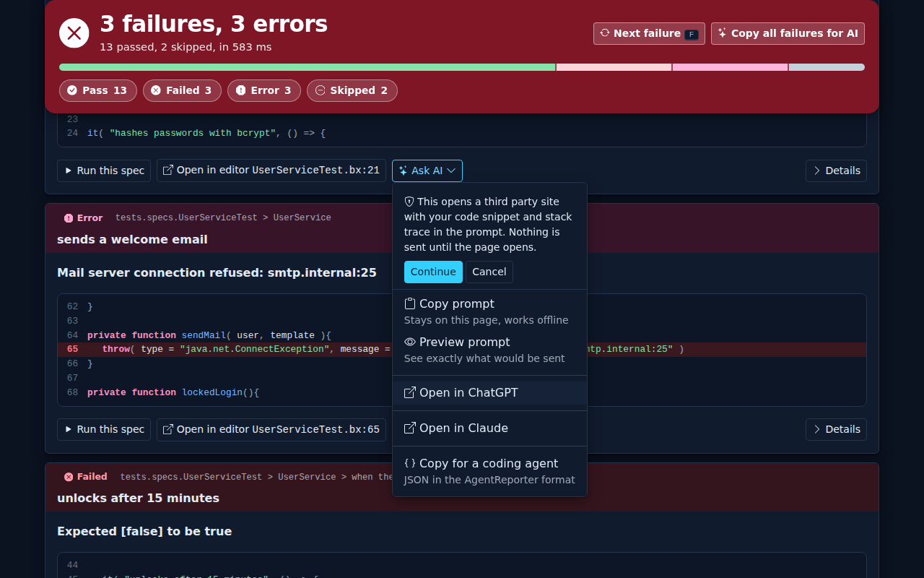Click the play icon beside UserServiceTest.bx:65
Viewport: 924px width, 578px height.
tap(69, 429)
